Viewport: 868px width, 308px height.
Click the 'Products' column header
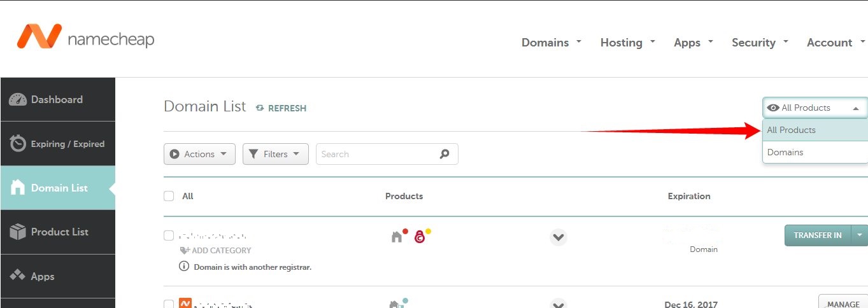(404, 196)
